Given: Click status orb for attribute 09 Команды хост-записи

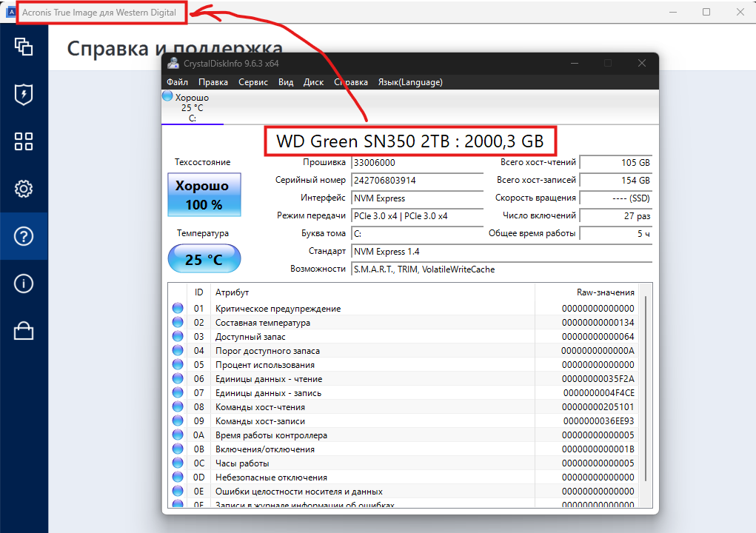Looking at the screenshot, I should 178,420.
